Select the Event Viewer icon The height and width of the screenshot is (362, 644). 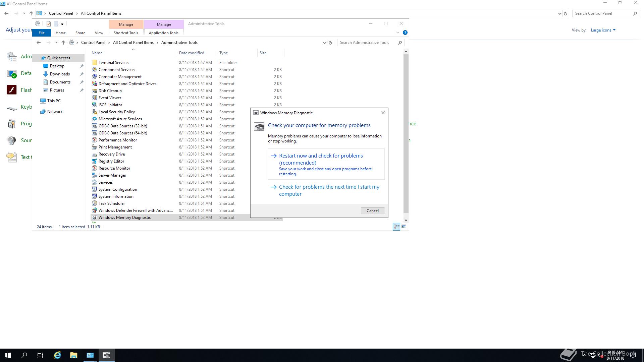coord(95,98)
